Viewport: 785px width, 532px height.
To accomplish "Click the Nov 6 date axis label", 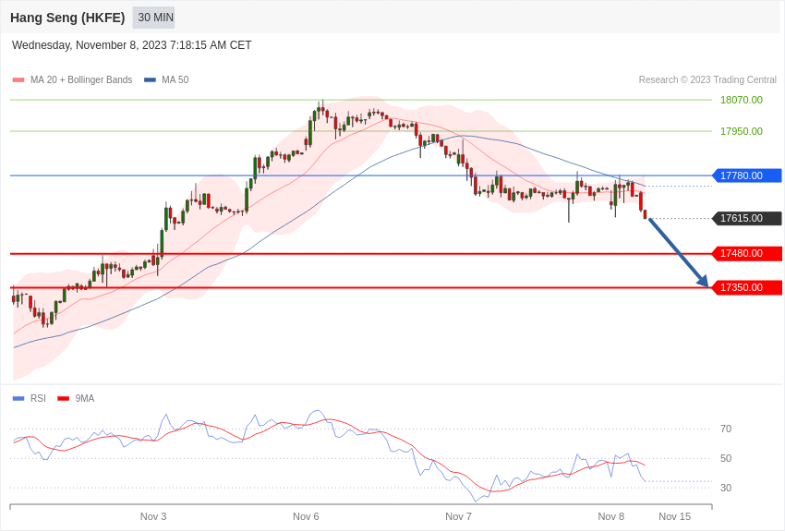I will point(306,516).
